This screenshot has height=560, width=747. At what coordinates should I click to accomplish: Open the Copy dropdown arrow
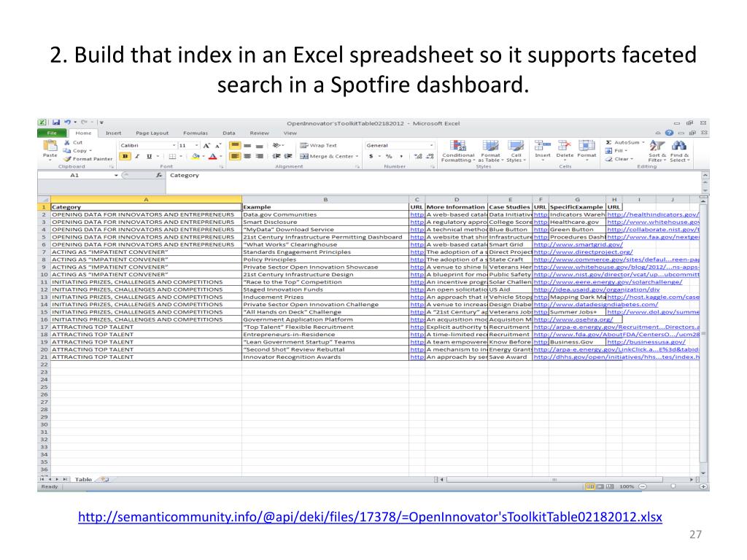pyautogui.click(x=90, y=150)
